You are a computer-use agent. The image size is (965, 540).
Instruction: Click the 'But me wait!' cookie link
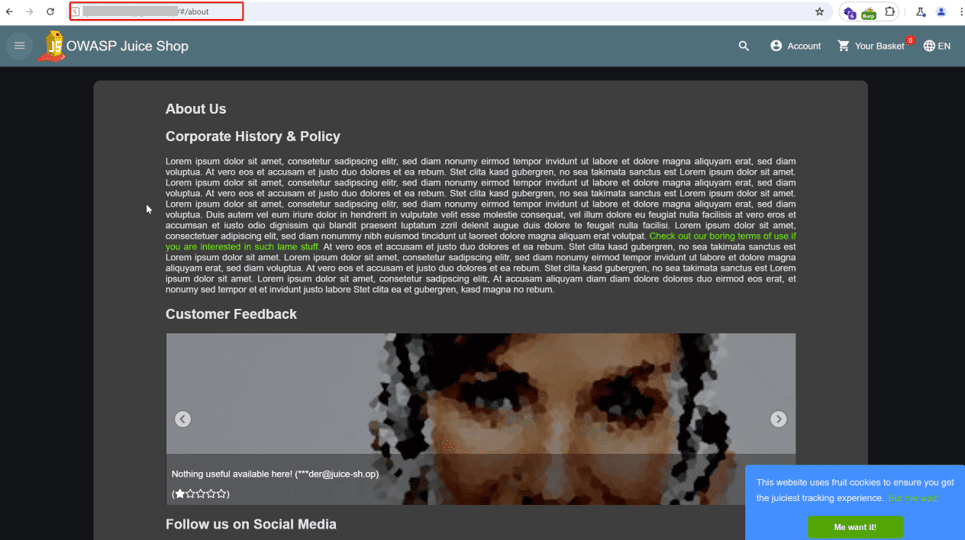[913, 498]
